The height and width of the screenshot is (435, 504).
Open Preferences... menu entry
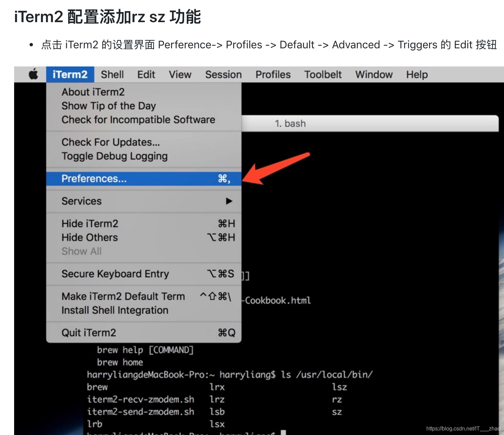click(x=144, y=179)
